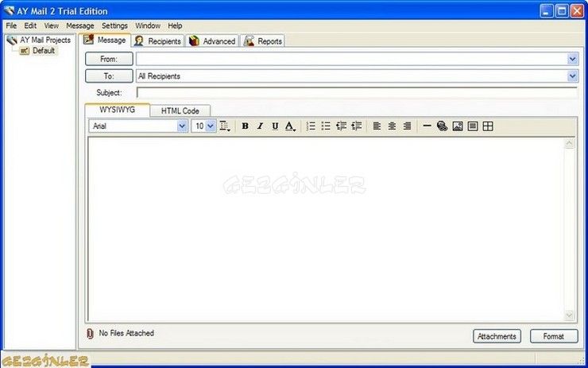588x368 pixels.
Task: Toggle italic formatting
Action: coord(260,126)
